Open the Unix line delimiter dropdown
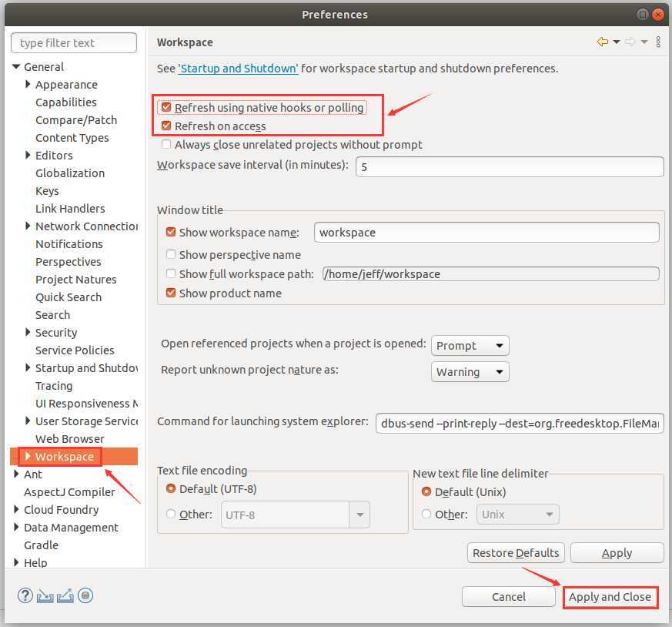Viewport: 672px width, 627px height. (518, 515)
